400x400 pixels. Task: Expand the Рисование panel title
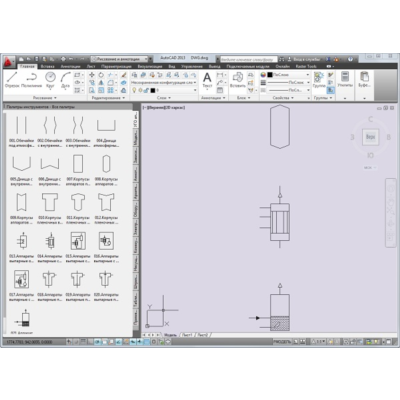45,98
